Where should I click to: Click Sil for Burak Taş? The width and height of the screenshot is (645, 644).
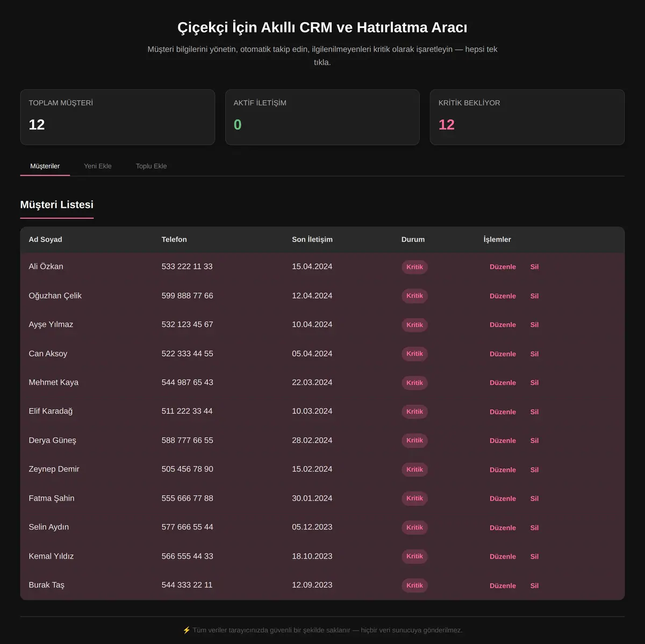(534, 586)
